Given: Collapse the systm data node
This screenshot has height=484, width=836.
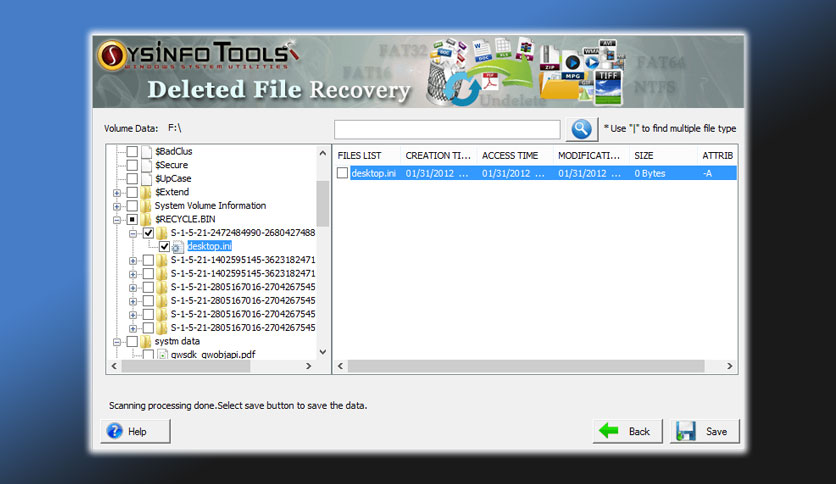Looking at the screenshot, I should [x=117, y=342].
